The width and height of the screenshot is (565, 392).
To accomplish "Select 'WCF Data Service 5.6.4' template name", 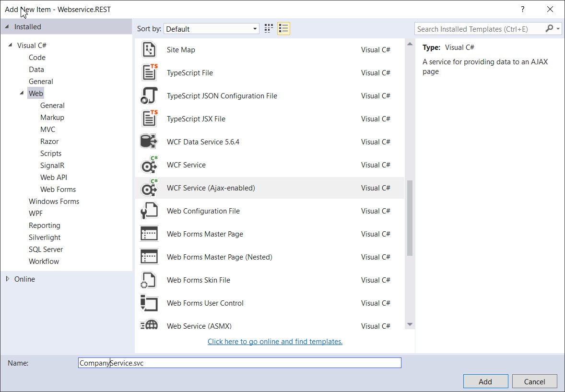I will pyautogui.click(x=203, y=142).
